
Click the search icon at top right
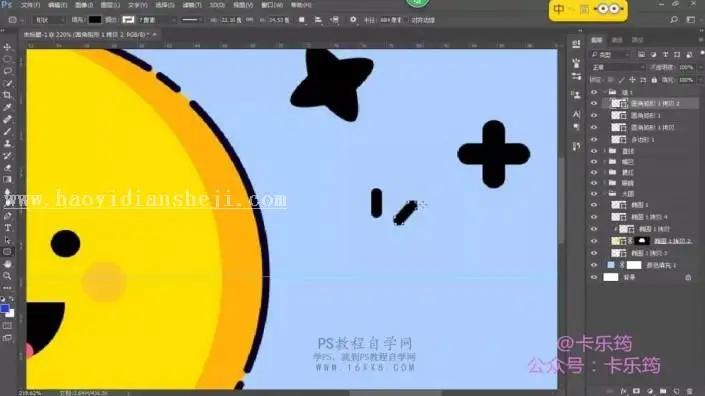click(674, 20)
